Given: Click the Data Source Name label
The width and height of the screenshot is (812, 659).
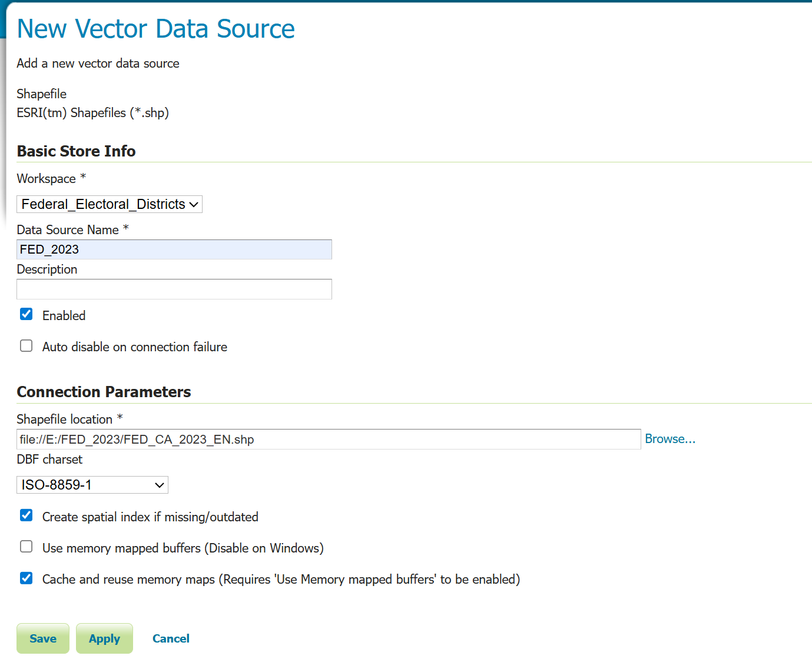Looking at the screenshot, I should click(68, 230).
